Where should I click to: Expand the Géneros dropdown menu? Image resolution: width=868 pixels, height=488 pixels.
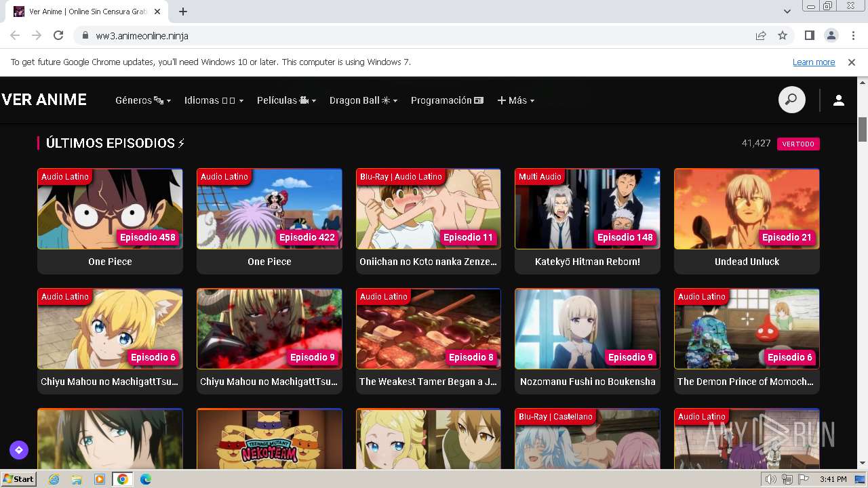[143, 100]
